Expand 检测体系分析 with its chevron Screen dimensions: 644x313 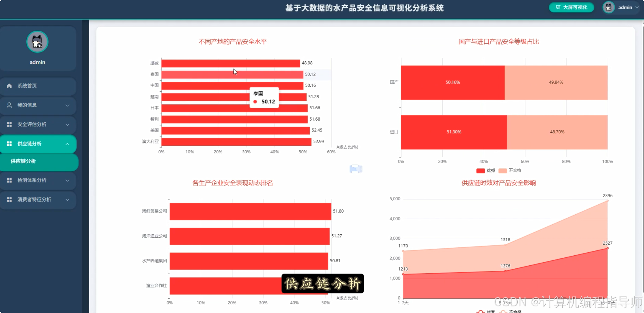point(67,180)
